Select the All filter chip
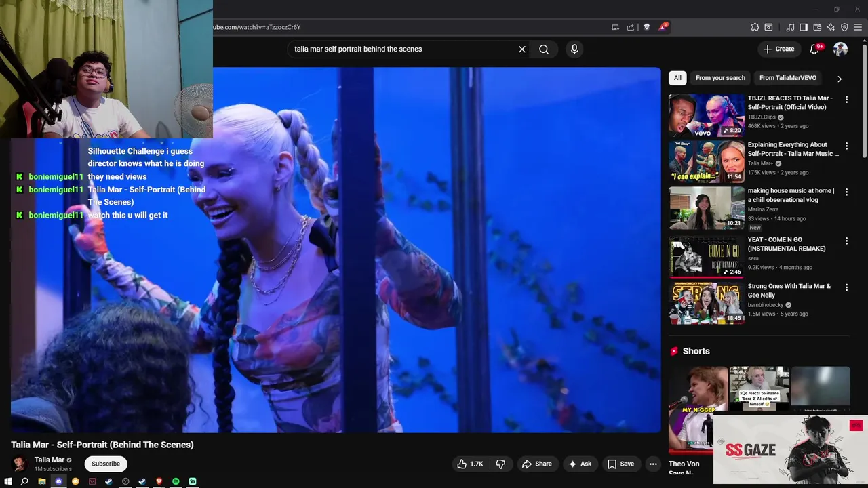The height and width of the screenshot is (488, 868). (x=677, y=78)
